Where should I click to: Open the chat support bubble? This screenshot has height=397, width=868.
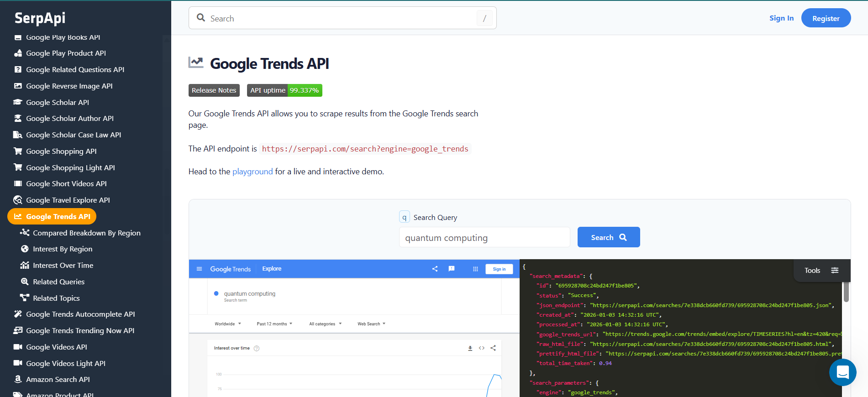click(x=842, y=372)
